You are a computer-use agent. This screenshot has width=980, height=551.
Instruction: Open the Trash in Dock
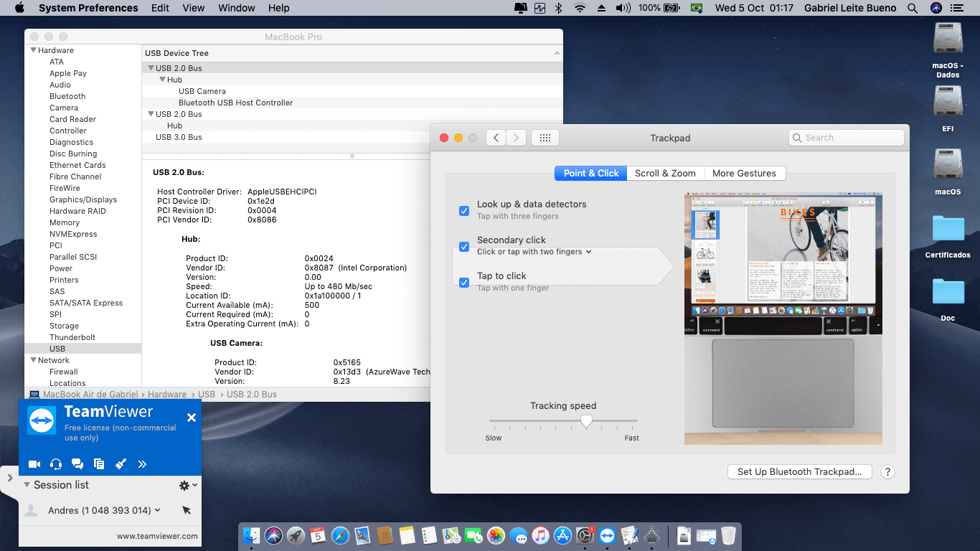[x=728, y=535]
